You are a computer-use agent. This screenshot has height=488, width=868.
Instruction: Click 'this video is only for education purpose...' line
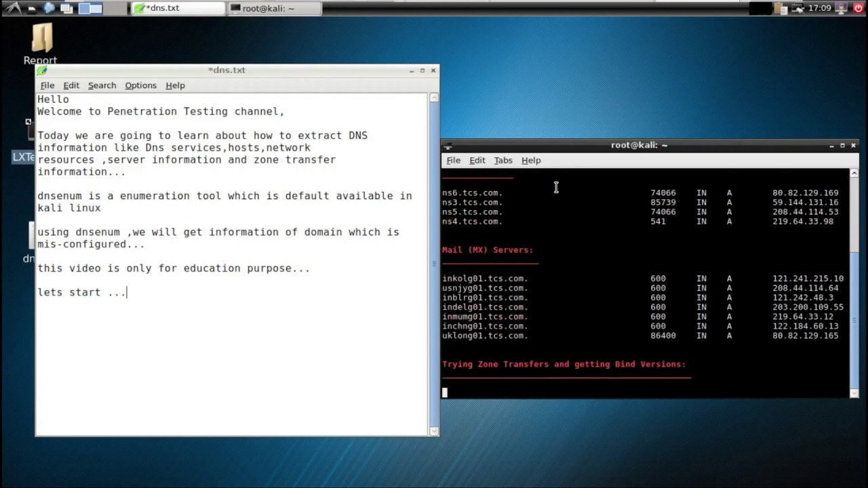[x=173, y=268]
